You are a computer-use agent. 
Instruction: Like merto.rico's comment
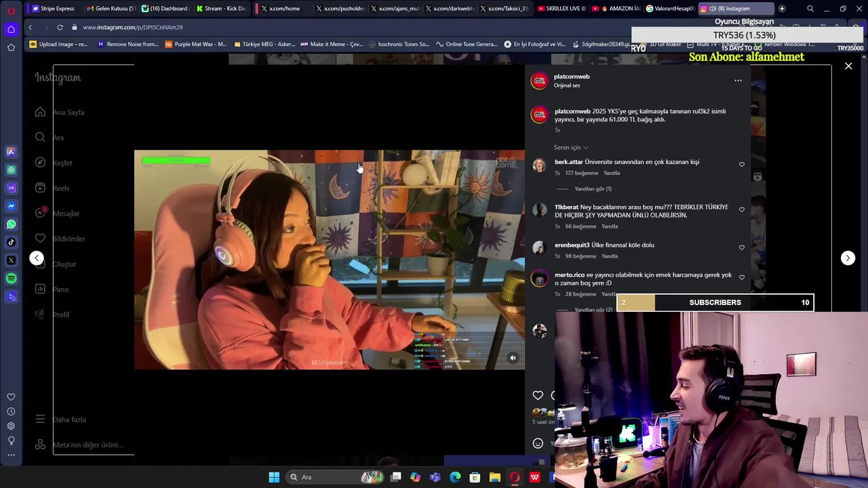(x=741, y=277)
